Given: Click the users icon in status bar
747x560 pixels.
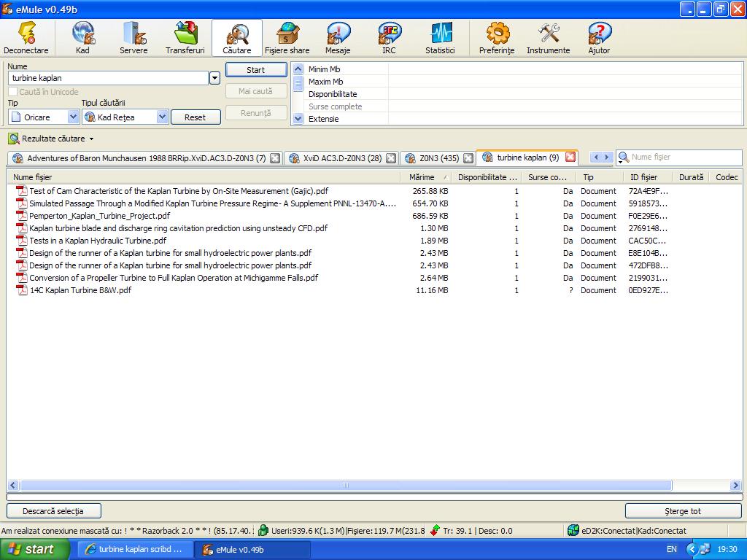Looking at the screenshot, I should 263,531.
